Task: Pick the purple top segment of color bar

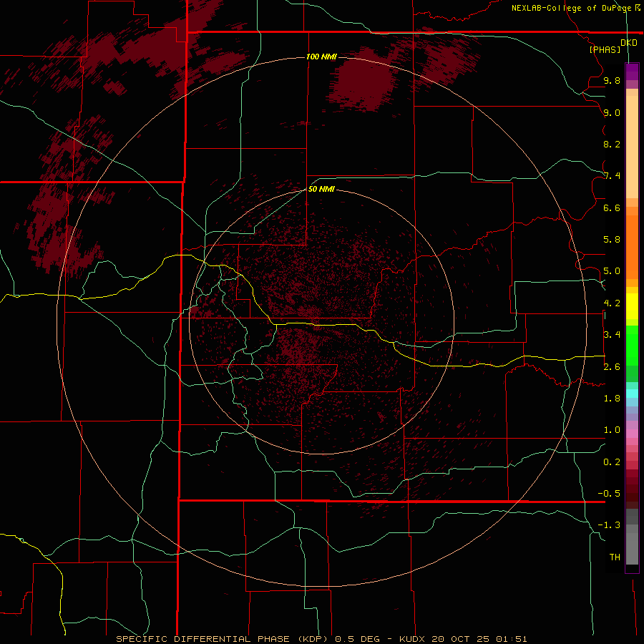Action: 632,72
